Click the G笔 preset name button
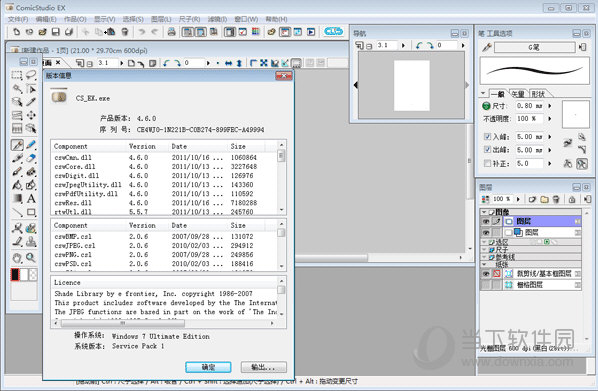Screen dimensions: 598x391 [534, 47]
